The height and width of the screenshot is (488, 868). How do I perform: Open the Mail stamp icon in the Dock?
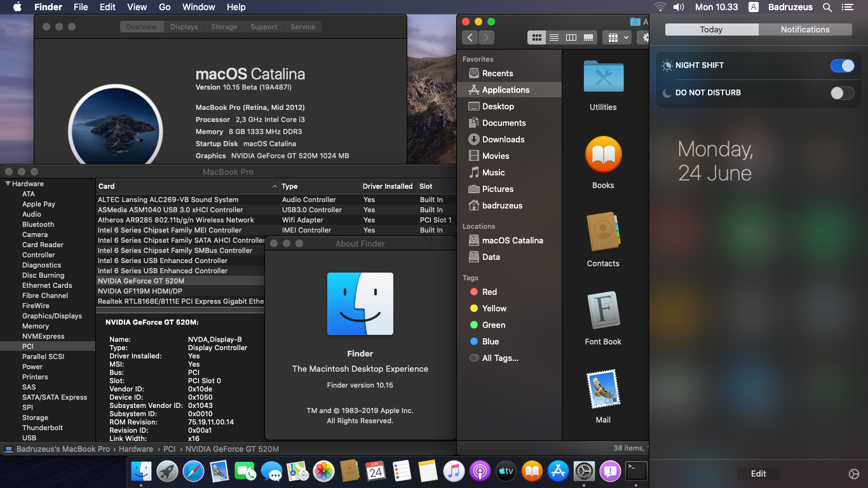(219, 471)
